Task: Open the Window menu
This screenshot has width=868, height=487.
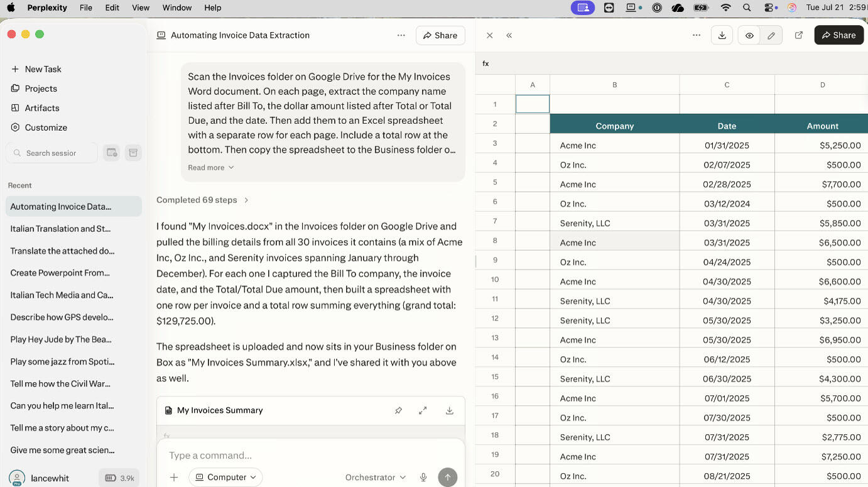Action: 177,8
